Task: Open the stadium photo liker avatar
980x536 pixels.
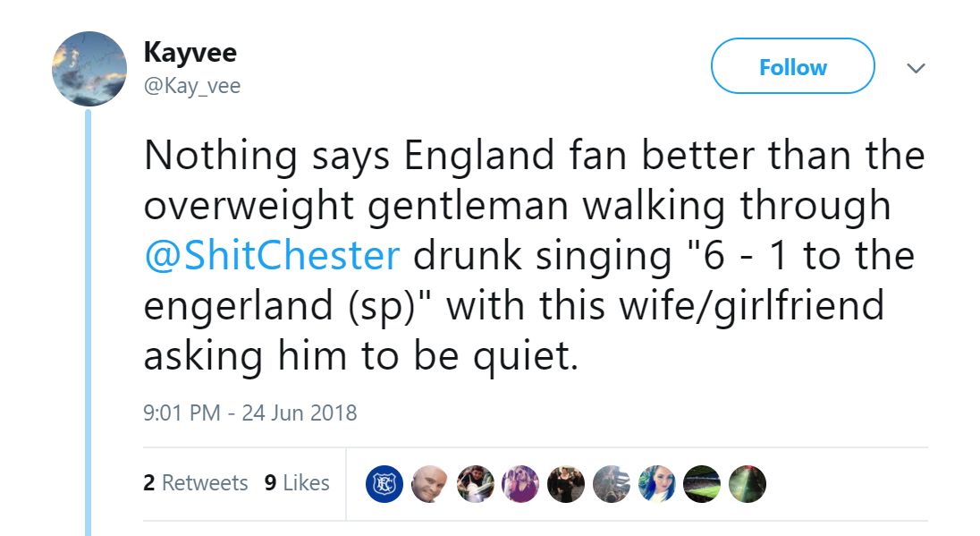Action: [x=703, y=483]
